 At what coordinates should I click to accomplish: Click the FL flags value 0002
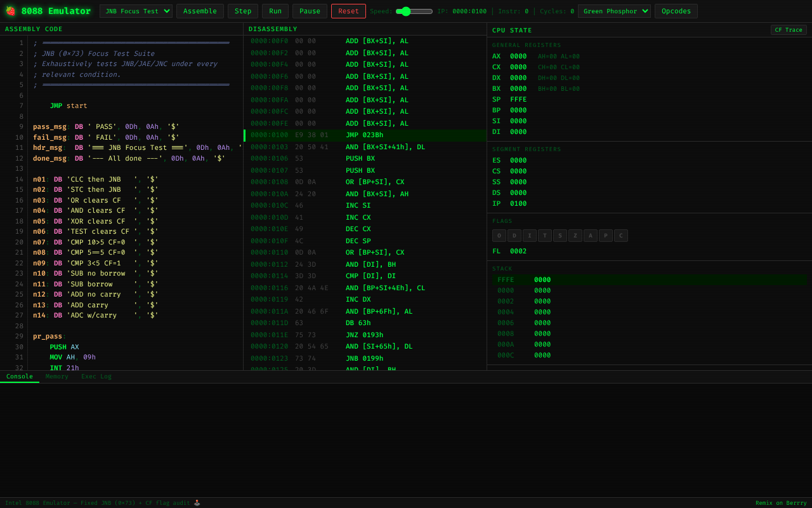pyautogui.click(x=518, y=251)
